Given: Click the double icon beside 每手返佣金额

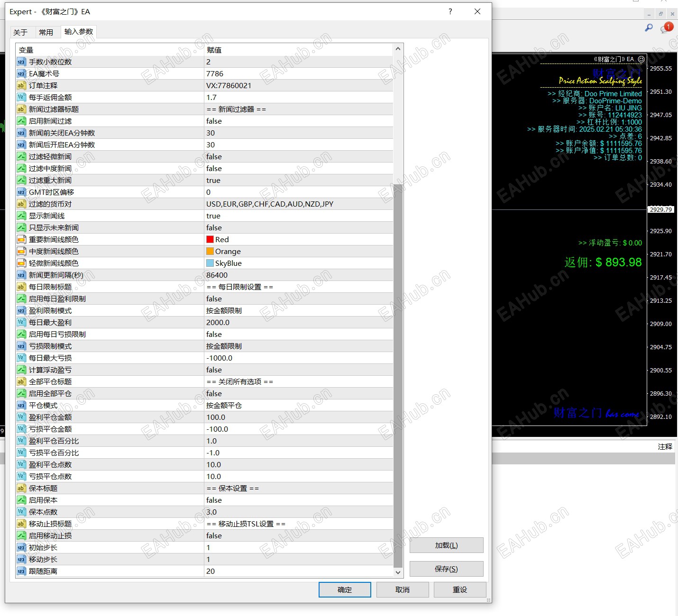Looking at the screenshot, I should coord(21,98).
